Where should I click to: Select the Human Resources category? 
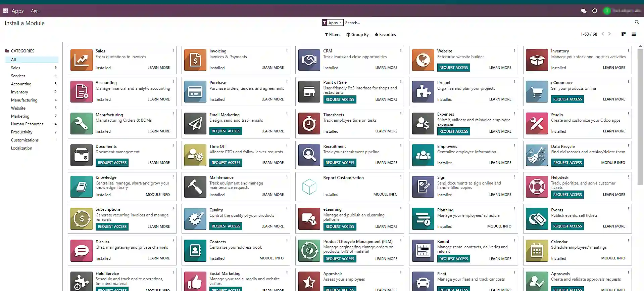tap(27, 124)
